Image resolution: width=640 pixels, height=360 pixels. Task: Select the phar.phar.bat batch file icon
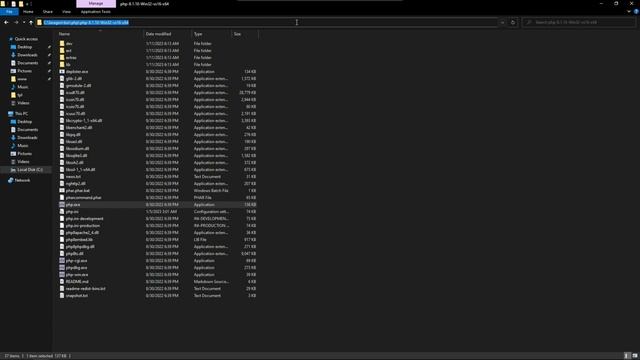point(62,191)
